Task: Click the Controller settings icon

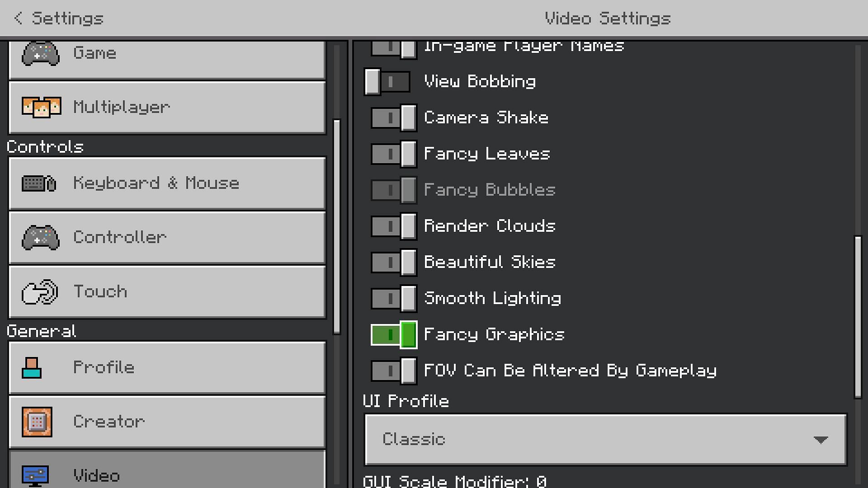Action: tap(40, 237)
